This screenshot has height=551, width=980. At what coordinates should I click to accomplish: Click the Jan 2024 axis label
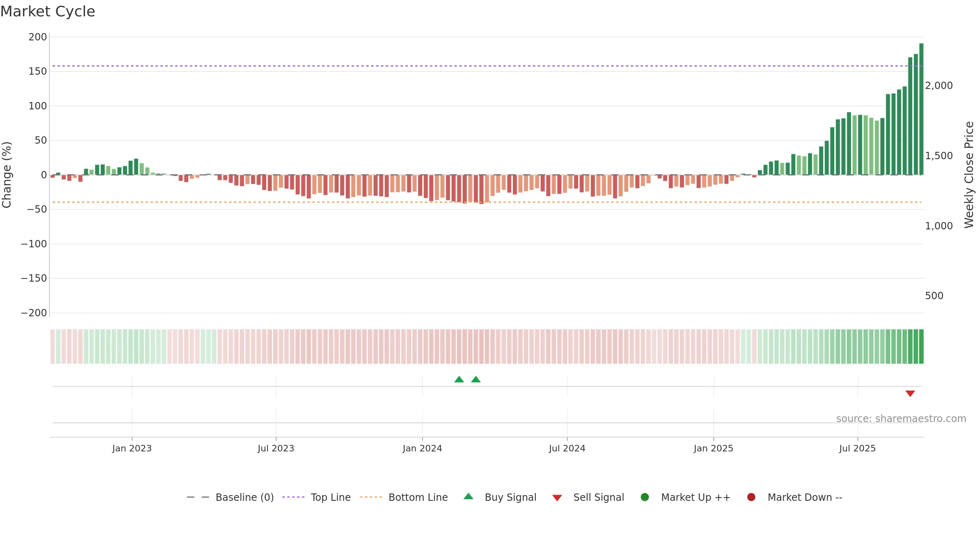click(x=422, y=449)
